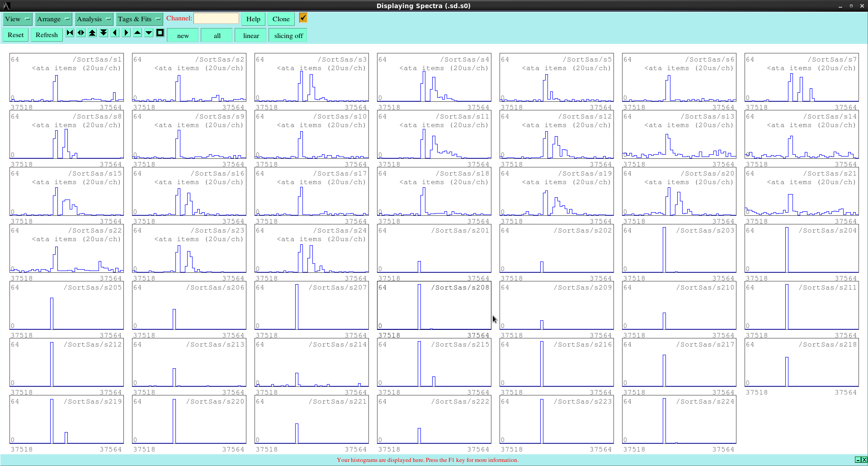The width and height of the screenshot is (868, 466).
Task: Open the Tags & Fits dropdown
Action: pyautogui.click(x=139, y=19)
